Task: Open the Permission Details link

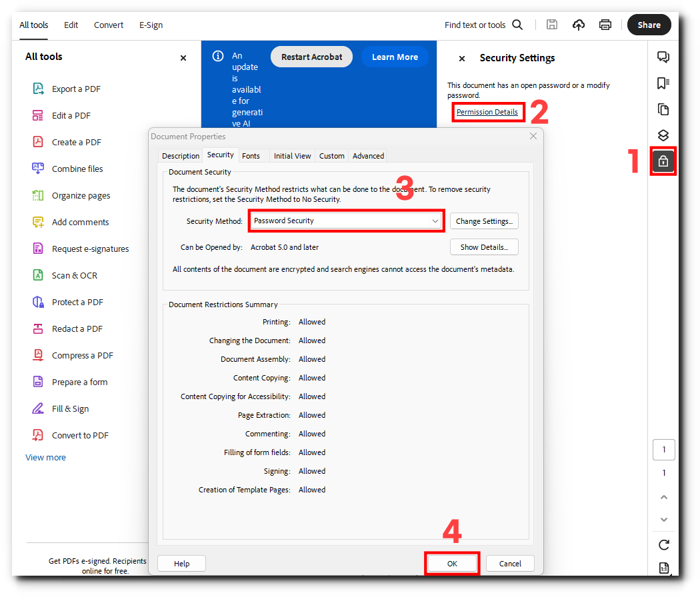Action: point(487,112)
